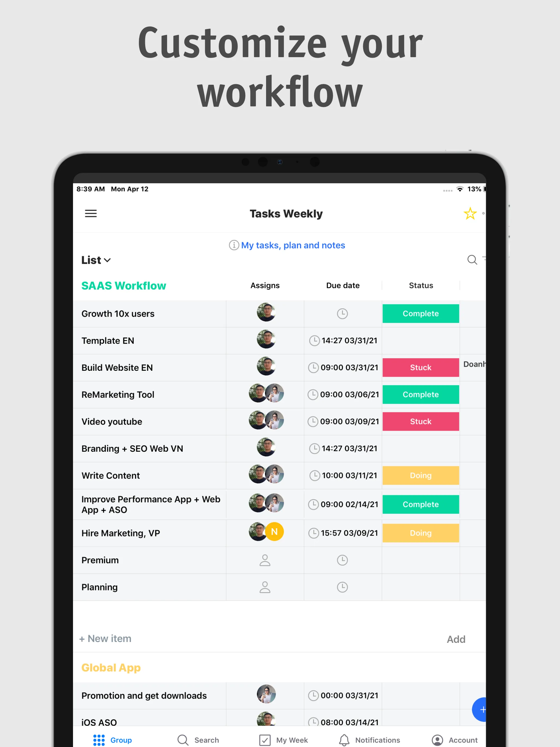The image size is (560, 747).
Task: Click the hamburger menu icon
Action: tap(91, 213)
